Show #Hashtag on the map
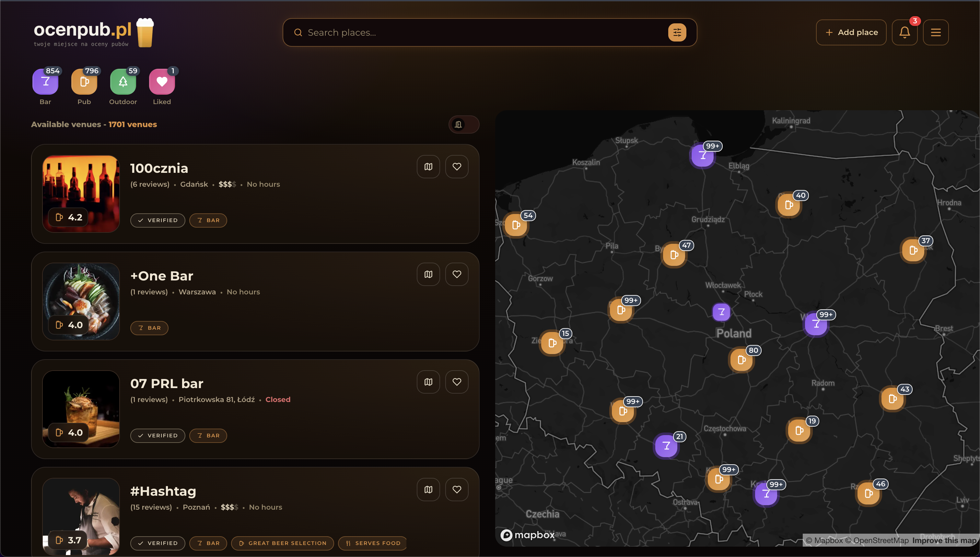980x557 pixels. [428, 489]
